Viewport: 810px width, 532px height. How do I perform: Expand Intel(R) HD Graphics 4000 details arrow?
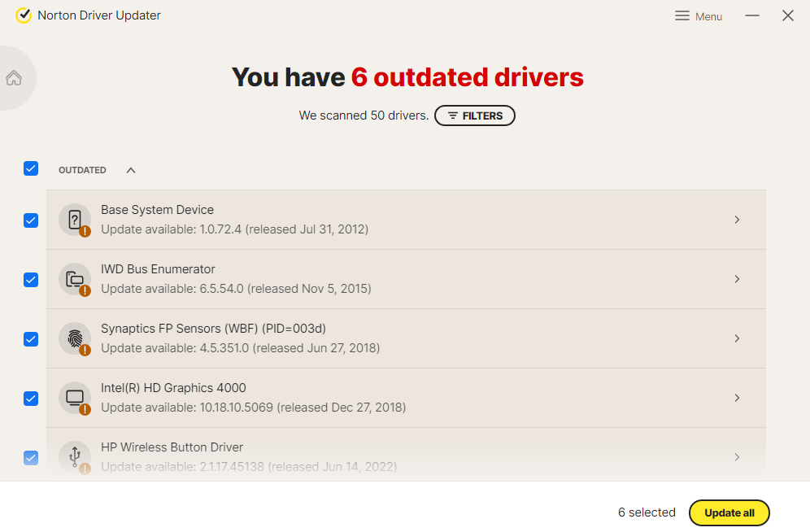(737, 398)
